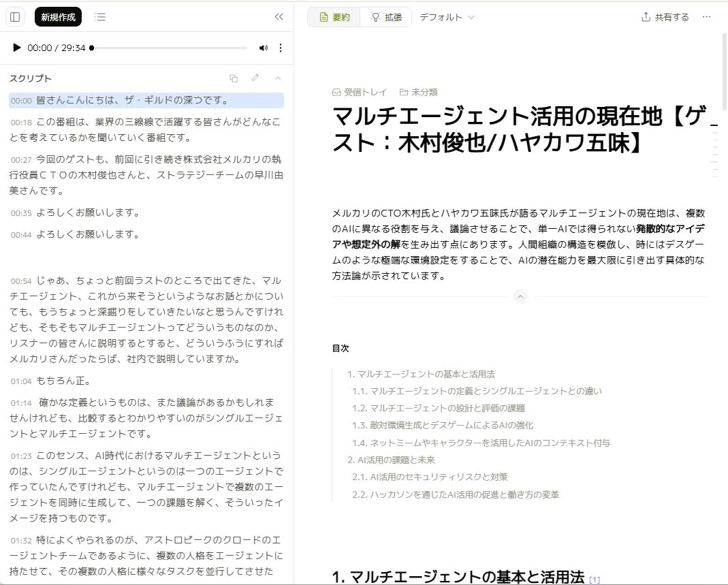Click the summary paragraph starting メルカリのCTO木村氏
The height and width of the screenshot is (585, 728).
point(519,244)
